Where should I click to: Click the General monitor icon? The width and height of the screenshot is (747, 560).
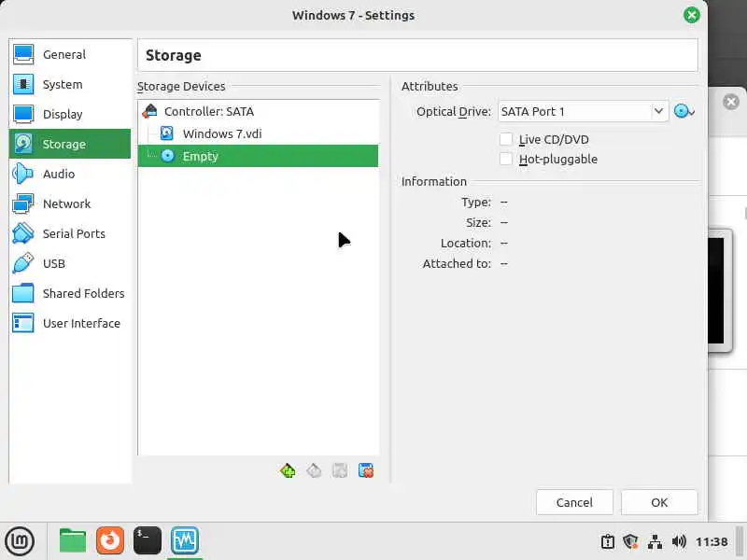pyautogui.click(x=22, y=54)
